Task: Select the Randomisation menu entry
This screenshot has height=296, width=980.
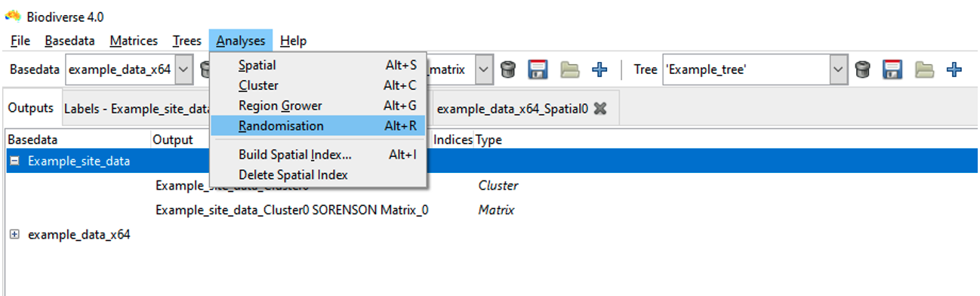Action: pyautogui.click(x=319, y=126)
